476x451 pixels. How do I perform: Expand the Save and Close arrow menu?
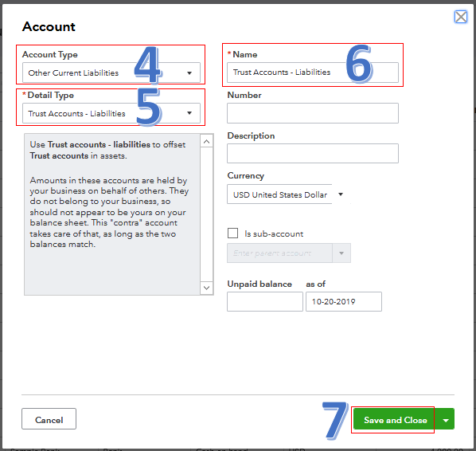[446, 419]
